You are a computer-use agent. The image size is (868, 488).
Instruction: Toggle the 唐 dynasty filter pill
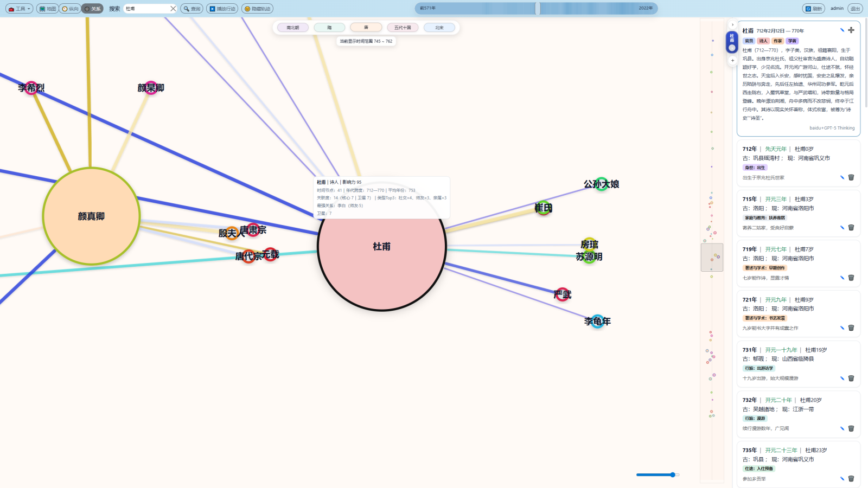(366, 28)
